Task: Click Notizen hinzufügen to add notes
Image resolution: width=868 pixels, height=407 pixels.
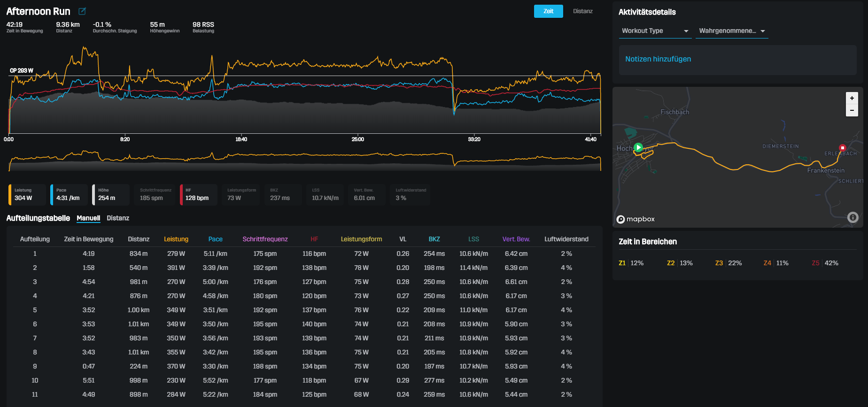Action: coord(658,59)
